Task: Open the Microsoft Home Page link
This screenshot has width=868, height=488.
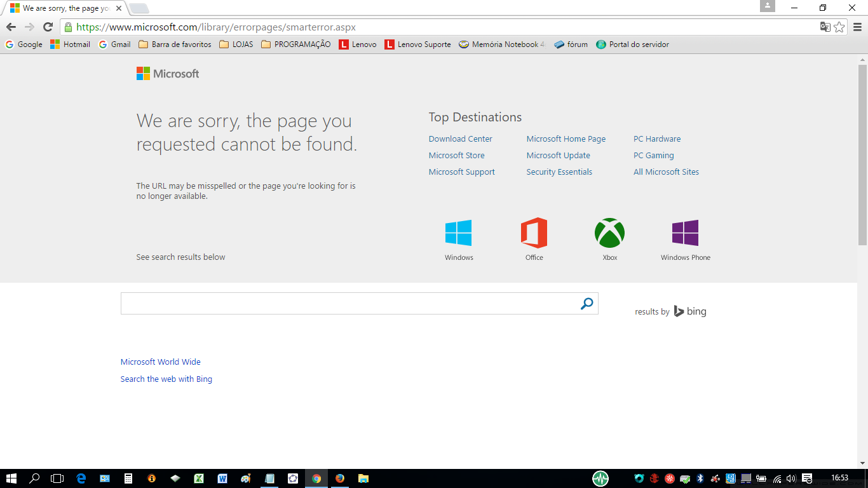Action: coord(566,139)
